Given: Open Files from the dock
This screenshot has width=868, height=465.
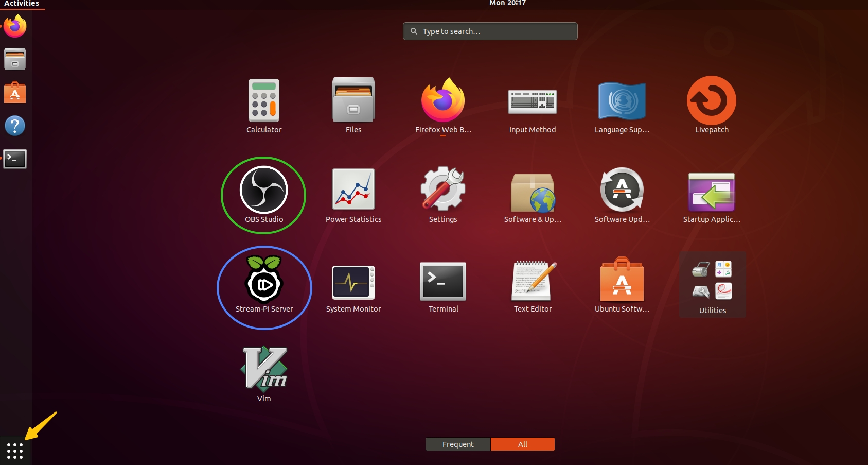Looking at the screenshot, I should pyautogui.click(x=15, y=59).
